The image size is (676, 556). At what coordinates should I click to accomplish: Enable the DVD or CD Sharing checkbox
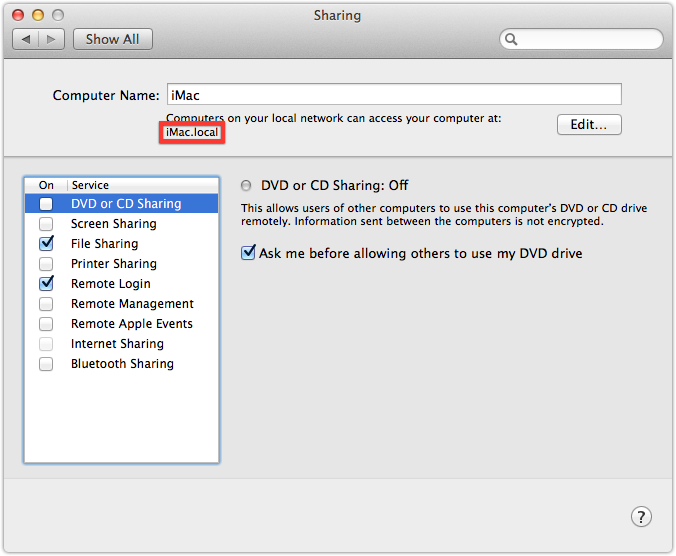(46, 203)
